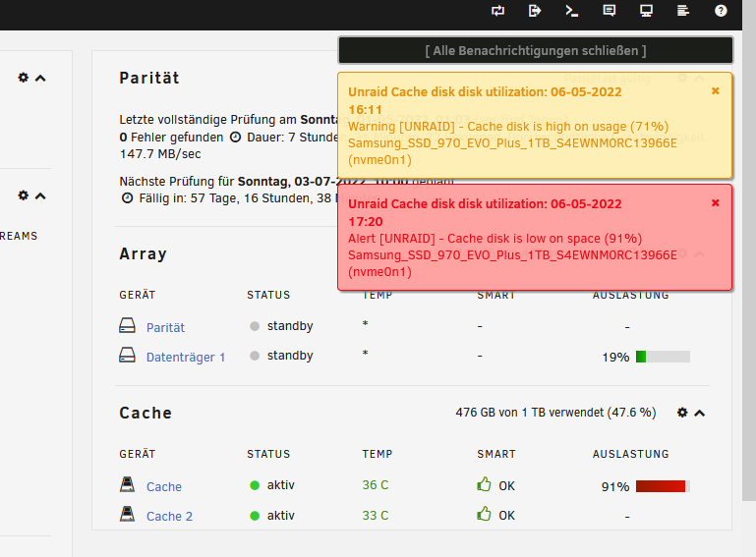756x557 pixels.
Task: Open the Datenträger 1 link
Action: pyautogui.click(x=186, y=357)
